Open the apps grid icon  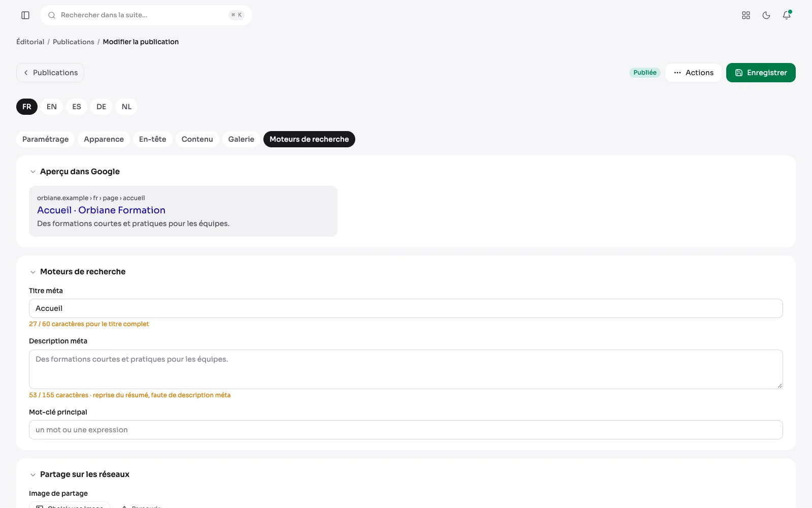tap(746, 15)
